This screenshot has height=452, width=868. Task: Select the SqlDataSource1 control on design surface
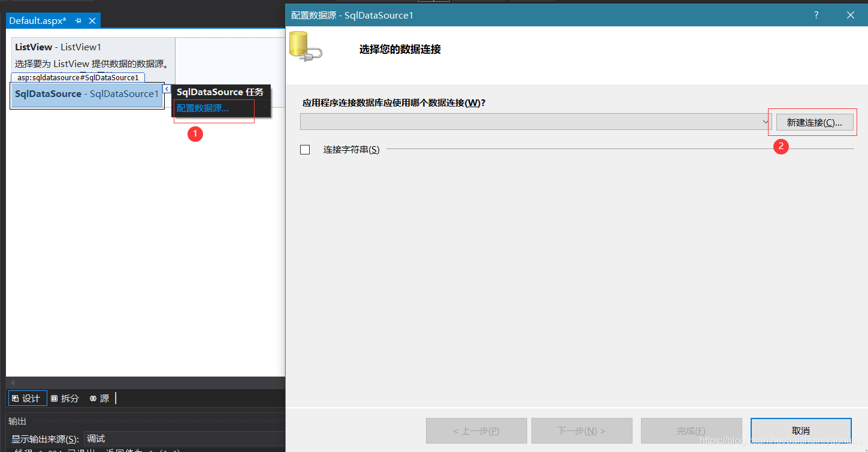point(87,94)
